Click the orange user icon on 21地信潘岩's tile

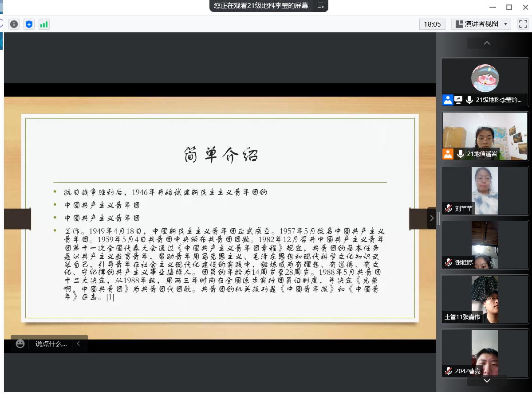point(448,154)
